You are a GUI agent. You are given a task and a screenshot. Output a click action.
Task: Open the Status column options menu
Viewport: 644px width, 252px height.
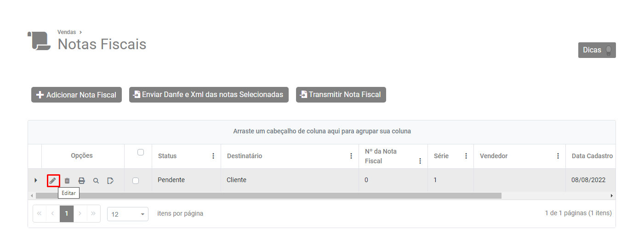coord(213,156)
